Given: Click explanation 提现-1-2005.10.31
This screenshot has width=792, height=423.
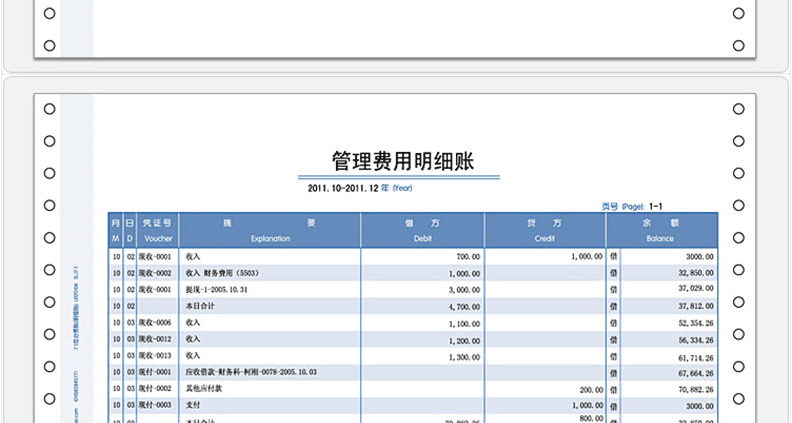Looking at the screenshot, I should pyautogui.click(x=216, y=290).
